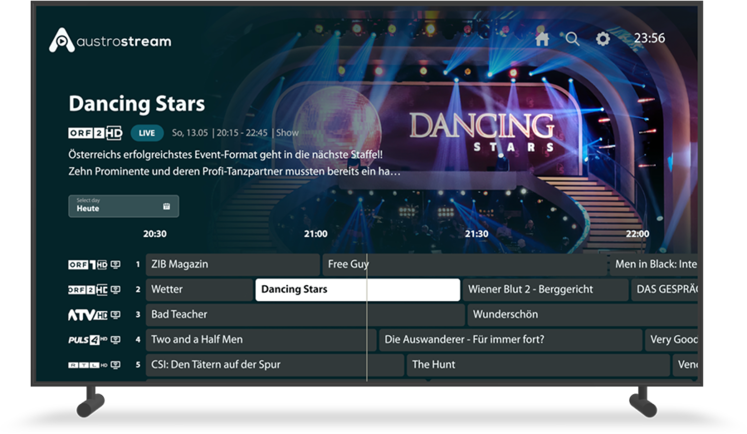Choose The Hunt on RTL
Viewport: 747px width, 434px height.
[538, 365]
